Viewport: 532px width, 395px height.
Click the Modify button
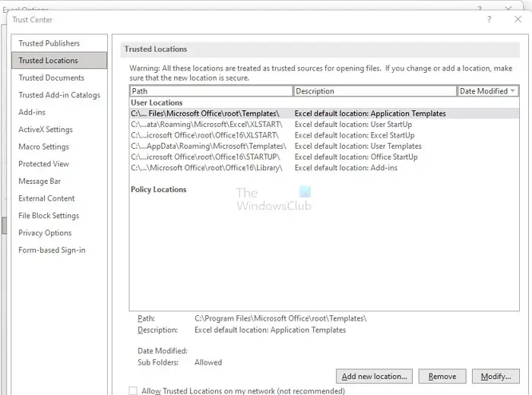(496, 376)
